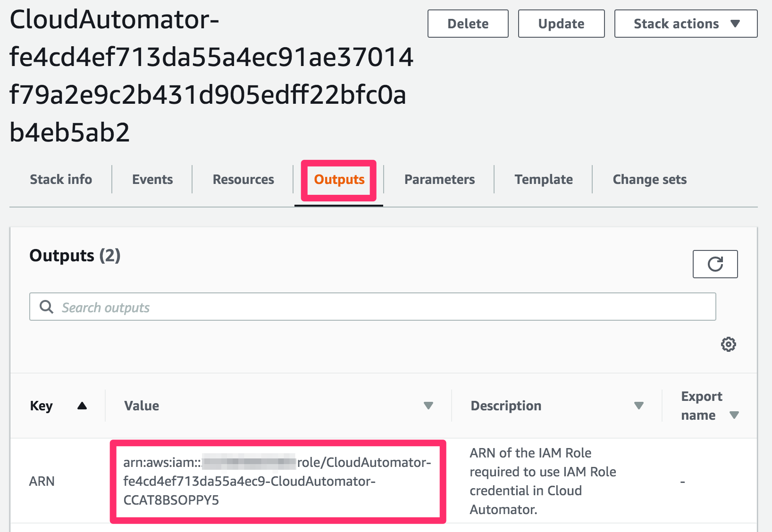Select the ARN key cell
772x532 pixels.
42,481
